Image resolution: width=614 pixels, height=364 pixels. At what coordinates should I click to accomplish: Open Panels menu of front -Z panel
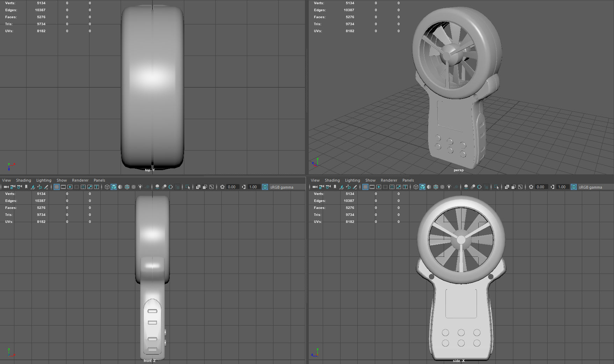point(99,180)
